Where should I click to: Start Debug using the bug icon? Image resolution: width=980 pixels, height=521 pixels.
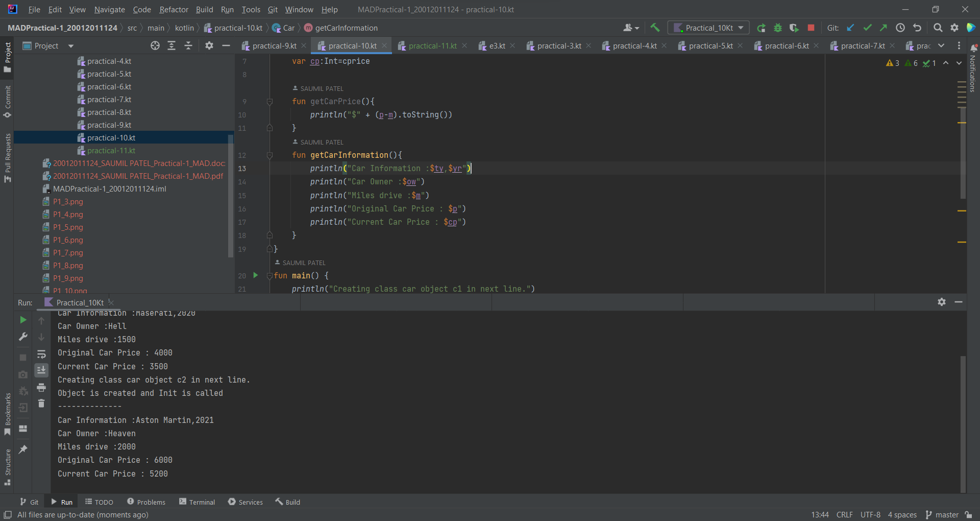point(778,28)
